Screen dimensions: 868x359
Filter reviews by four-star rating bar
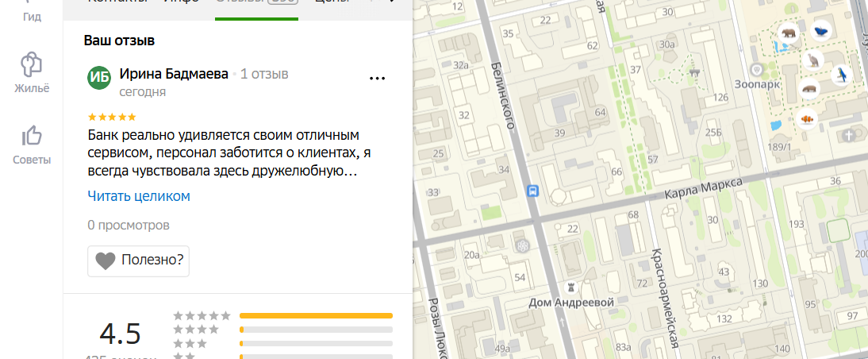tap(316, 330)
